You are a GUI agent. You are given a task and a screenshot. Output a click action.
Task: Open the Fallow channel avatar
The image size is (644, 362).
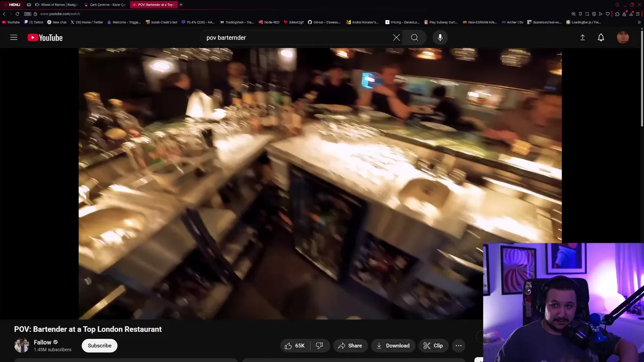coord(22,345)
